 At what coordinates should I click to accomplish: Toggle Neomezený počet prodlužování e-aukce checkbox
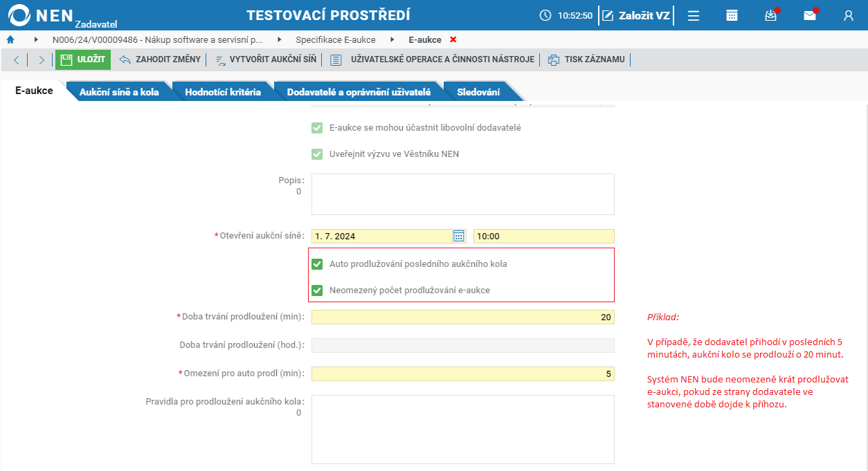coord(317,290)
